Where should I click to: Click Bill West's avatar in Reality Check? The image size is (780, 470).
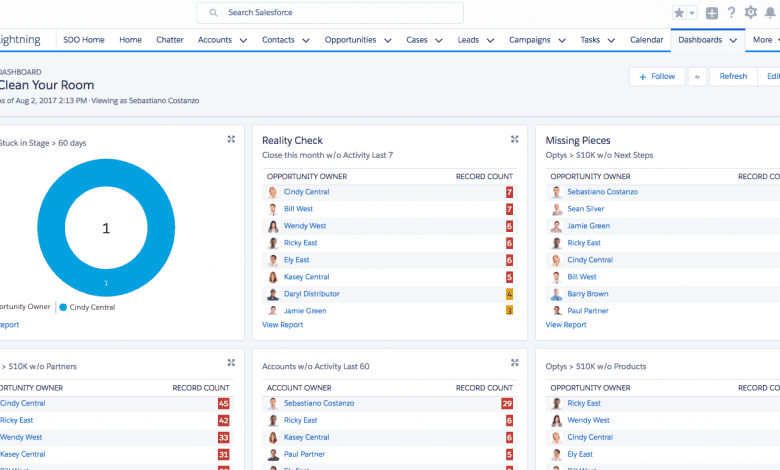[273, 209]
